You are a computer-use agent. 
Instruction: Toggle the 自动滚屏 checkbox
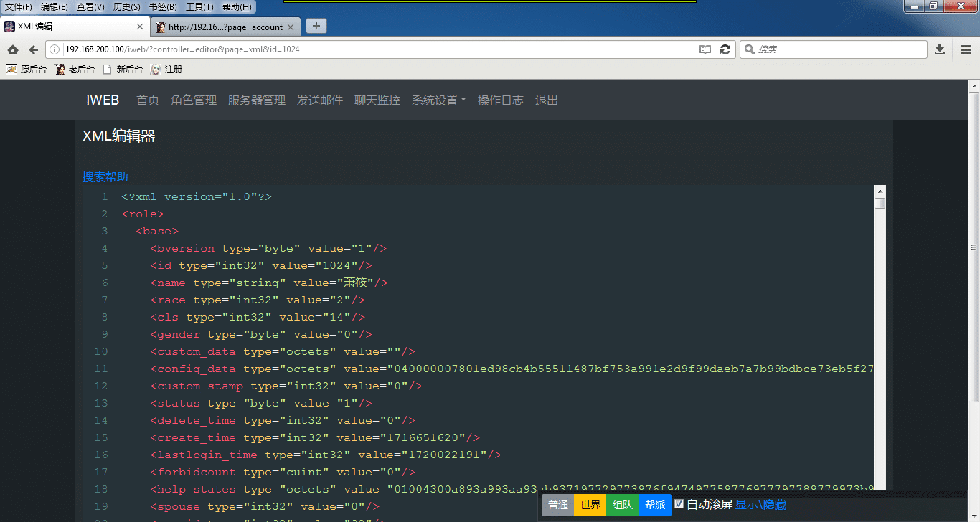[679, 504]
